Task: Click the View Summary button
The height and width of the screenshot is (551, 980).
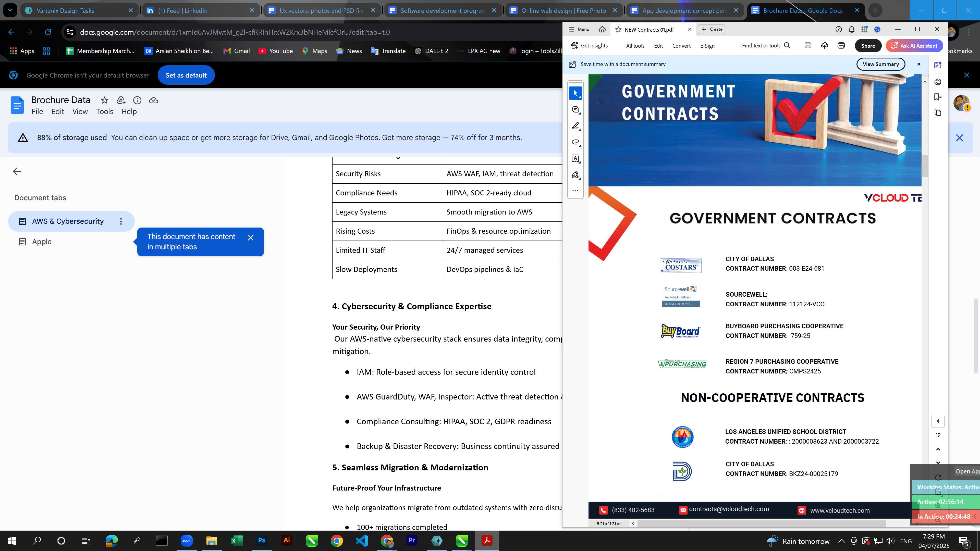Action: click(x=881, y=64)
